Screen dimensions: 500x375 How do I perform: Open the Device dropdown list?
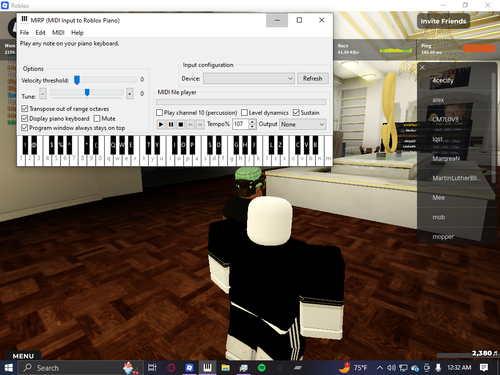(249, 79)
